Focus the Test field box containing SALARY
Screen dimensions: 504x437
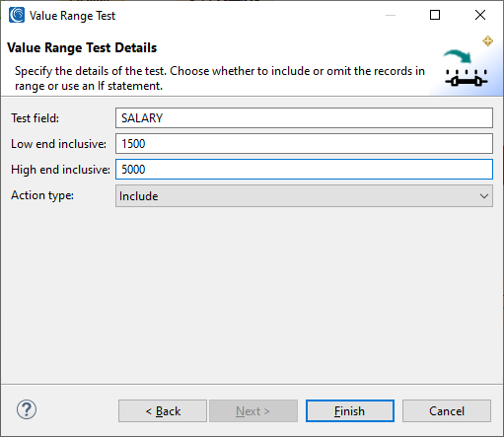tap(304, 117)
